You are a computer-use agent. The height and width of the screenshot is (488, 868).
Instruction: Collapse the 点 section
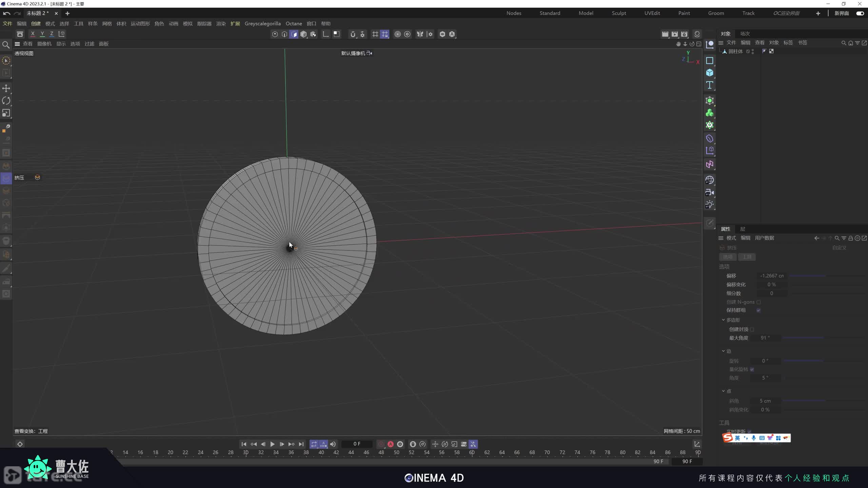723,391
